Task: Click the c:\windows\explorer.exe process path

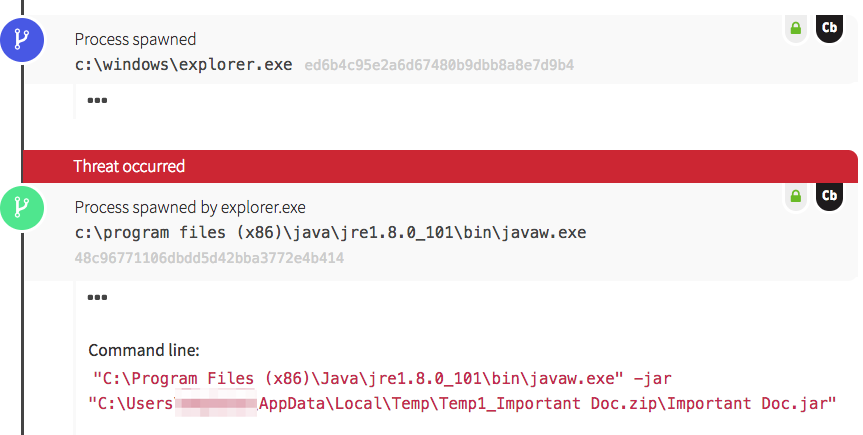Action: point(184,64)
